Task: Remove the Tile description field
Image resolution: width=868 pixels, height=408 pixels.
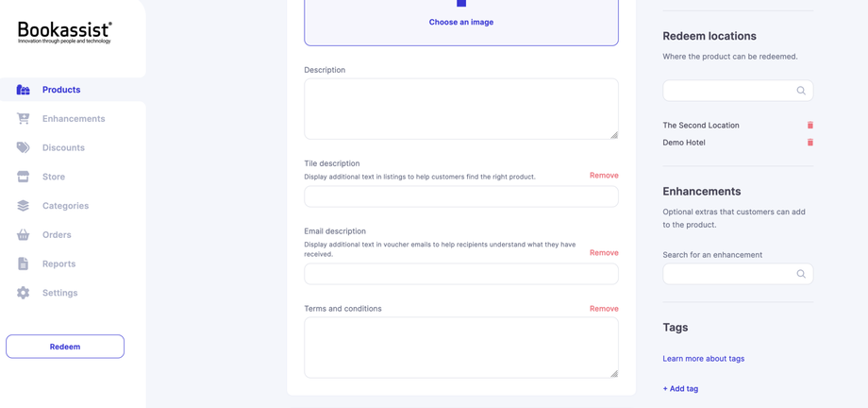Action: pyautogui.click(x=604, y=176)
